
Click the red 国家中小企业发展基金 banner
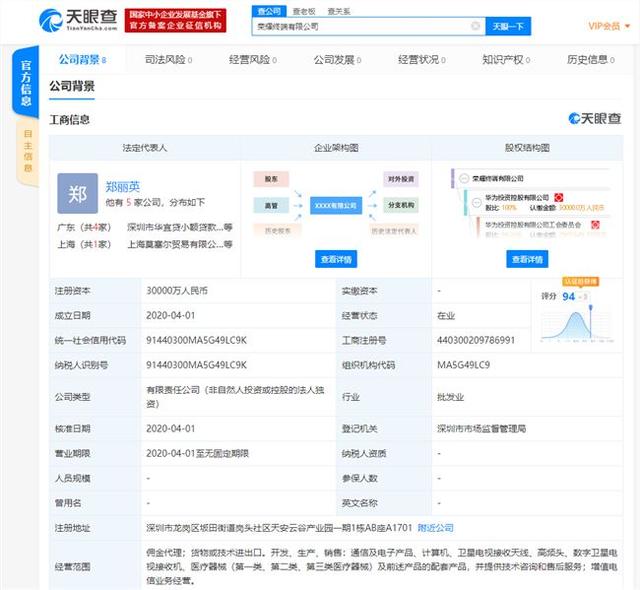pyautogui.click(x=176, y=20)
